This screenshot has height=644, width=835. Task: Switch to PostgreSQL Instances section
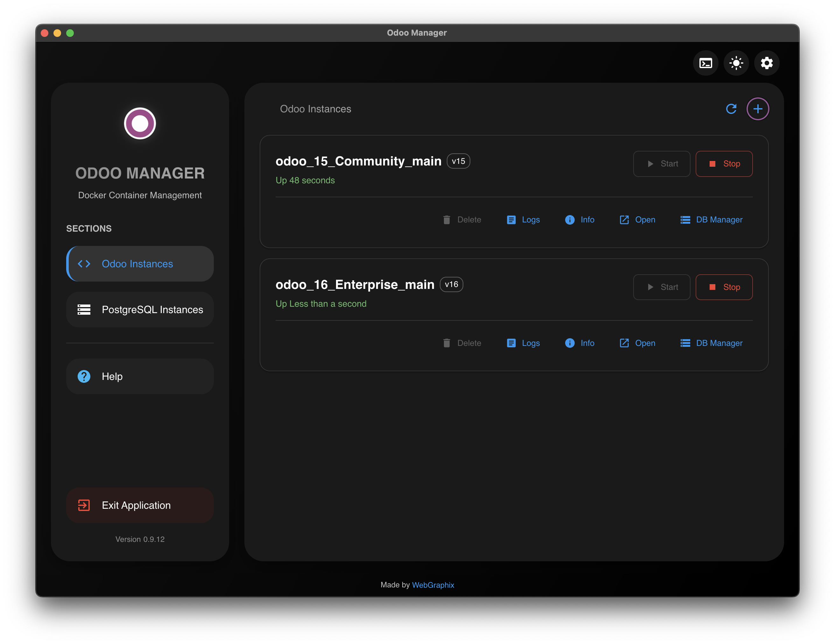(140, 310)
